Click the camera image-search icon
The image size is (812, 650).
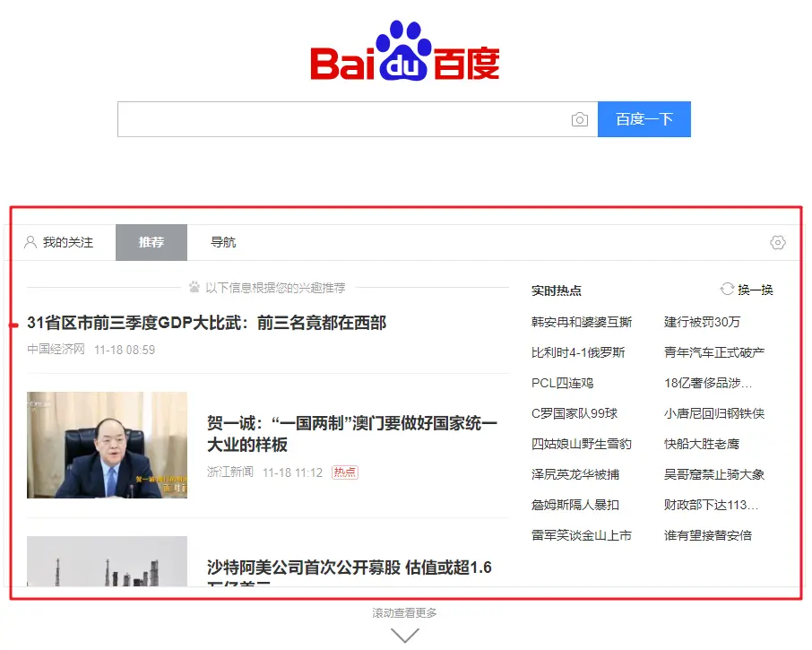point(580,119)
